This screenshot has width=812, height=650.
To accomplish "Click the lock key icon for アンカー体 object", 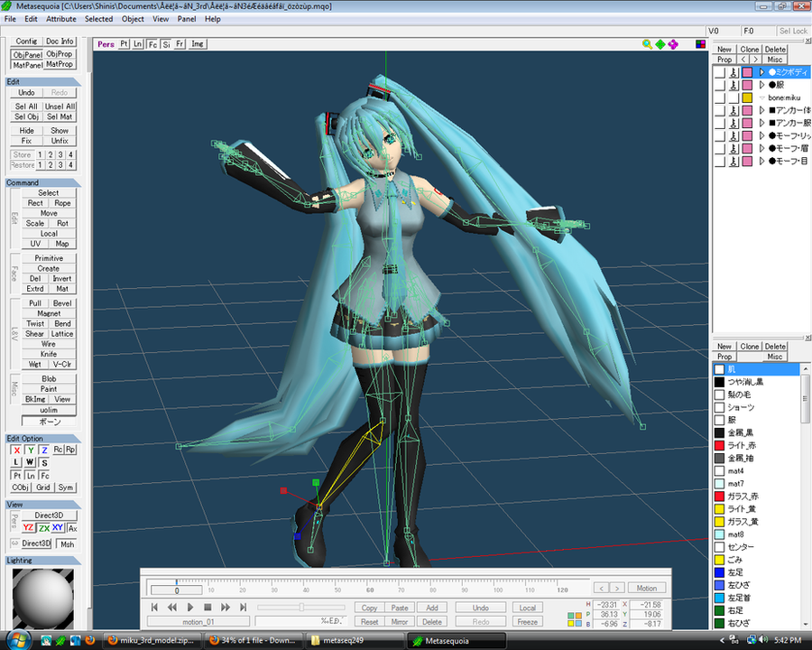I will [x=734, y=110].
